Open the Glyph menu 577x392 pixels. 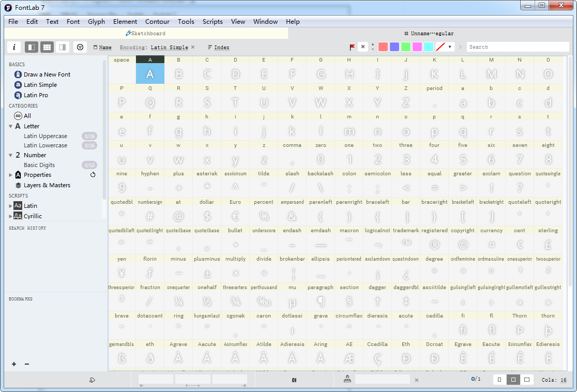pyautogui.click(x=96, y=22)
